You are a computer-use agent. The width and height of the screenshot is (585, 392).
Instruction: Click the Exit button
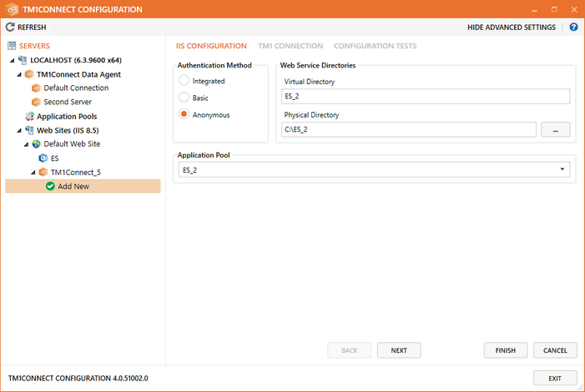tap(555, 378)
